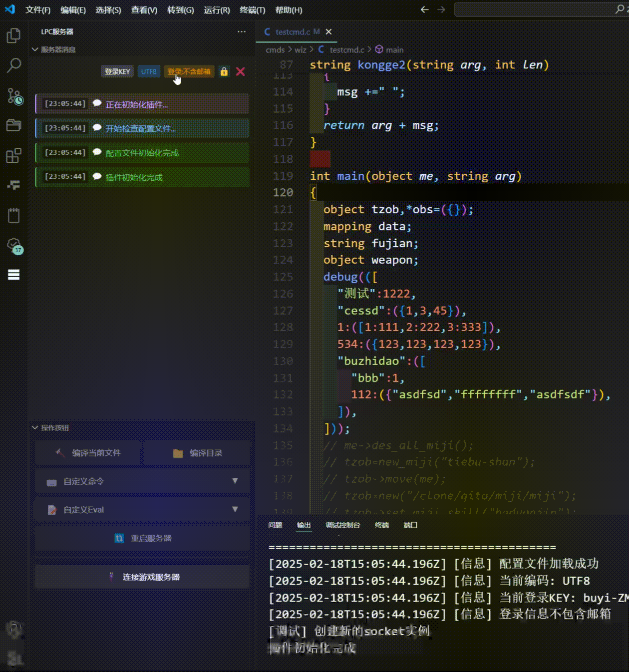
Task: Click the int main(object me, string arg) code line
Action: point(415,176)
